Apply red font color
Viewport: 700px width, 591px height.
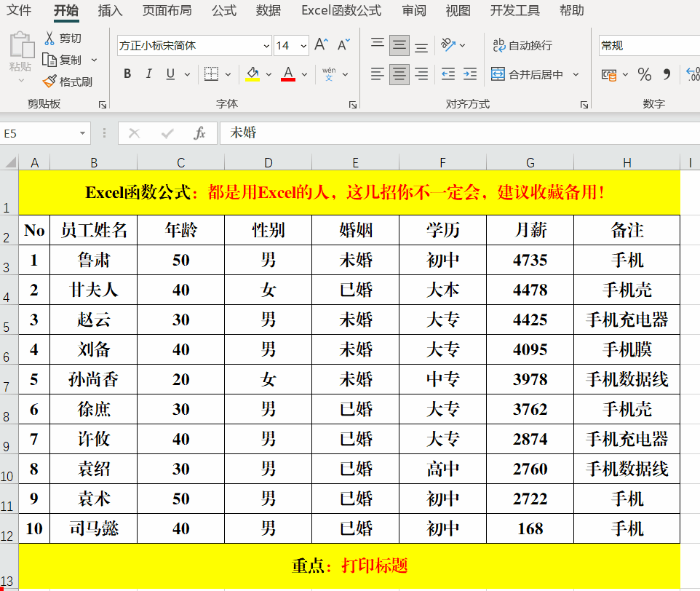click(x=288, y=74)
